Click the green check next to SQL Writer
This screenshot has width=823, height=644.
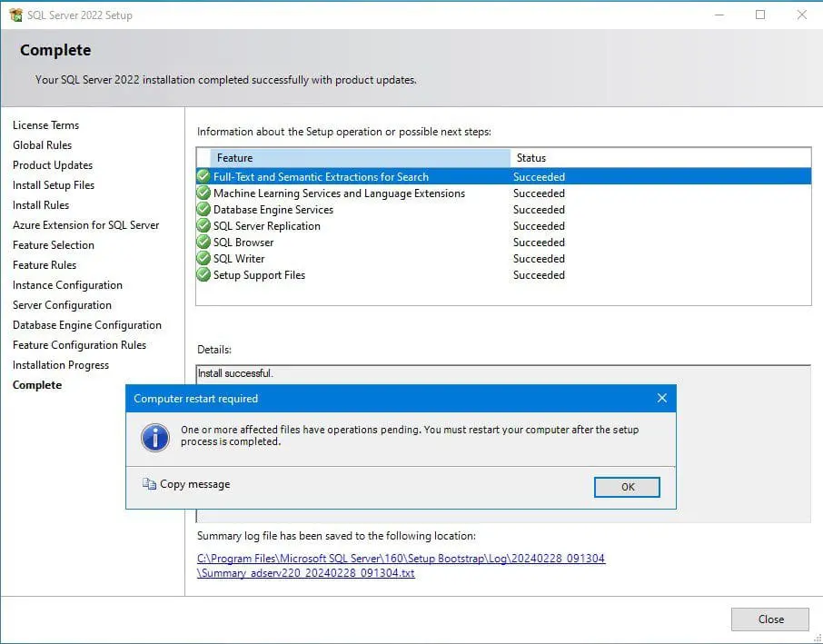tap(203, 258)
